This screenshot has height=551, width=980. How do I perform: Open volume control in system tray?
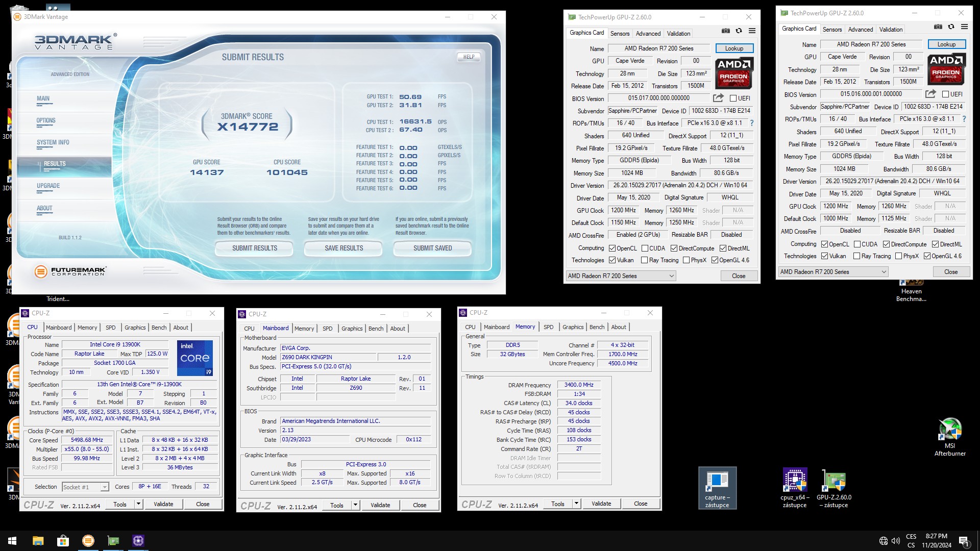(x=896, y=541)
